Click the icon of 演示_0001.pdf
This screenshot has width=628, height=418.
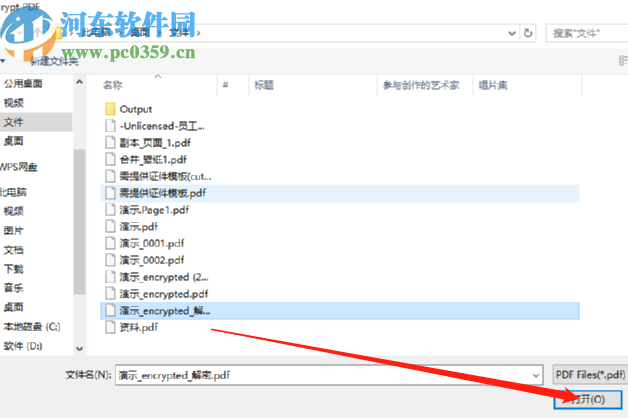coord(110,243)
